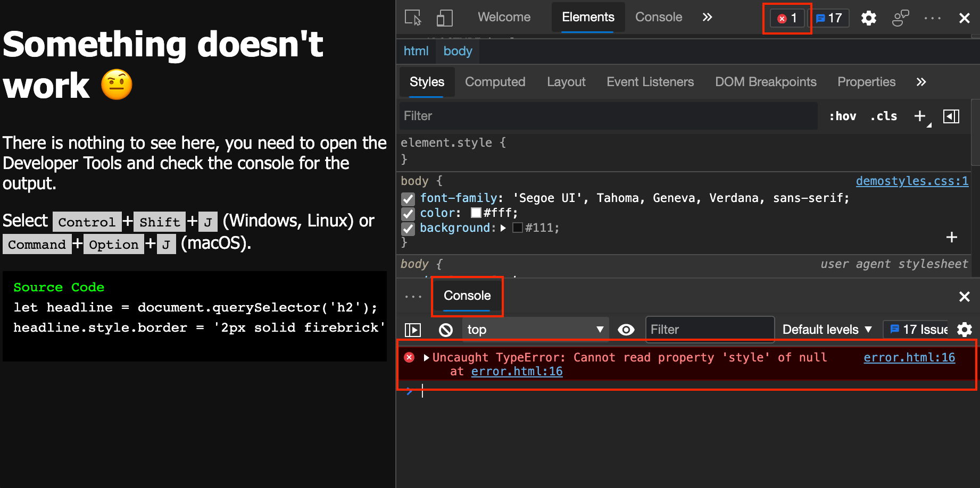Open the DOM Breakpoints tab
This screenshot has height=488, width=980.
(766, 82)
